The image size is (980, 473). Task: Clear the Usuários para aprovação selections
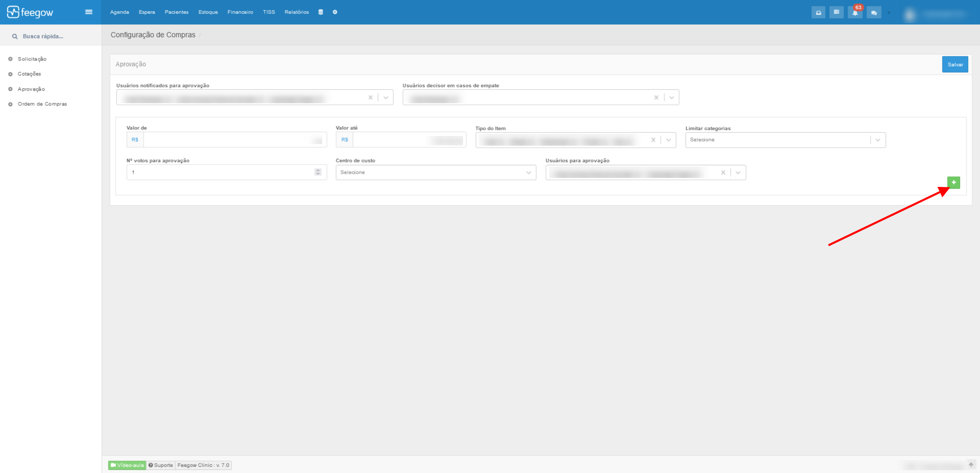723,173
